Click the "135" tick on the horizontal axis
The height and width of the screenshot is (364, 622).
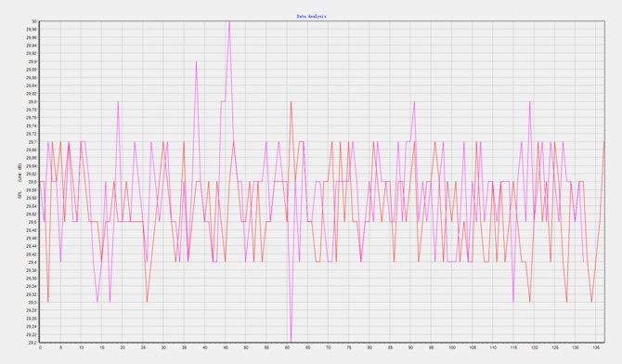tap(596, 347)
